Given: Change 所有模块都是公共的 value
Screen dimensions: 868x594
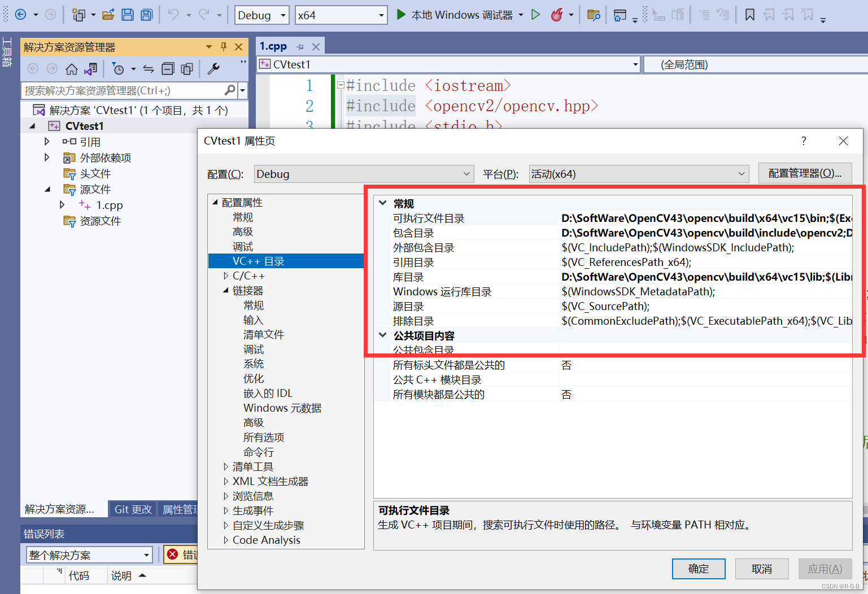Looking at the screenshot, I should [566, 394].
